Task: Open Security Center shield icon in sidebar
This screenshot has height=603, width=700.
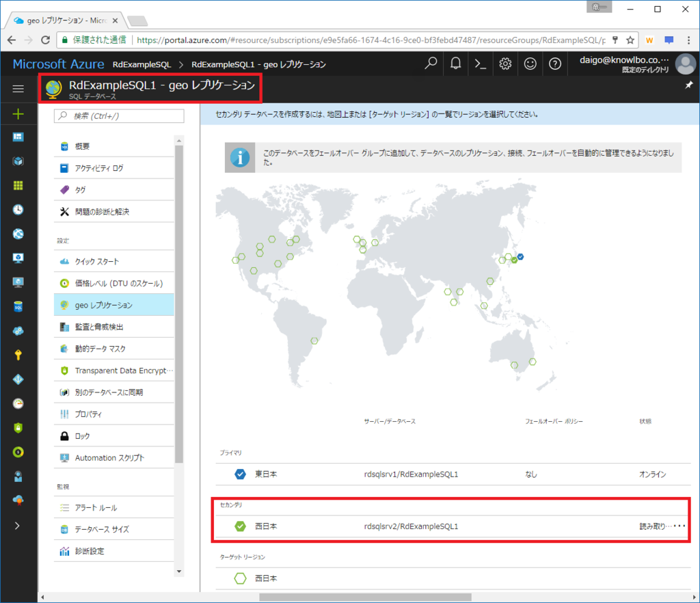Action: 18,427
